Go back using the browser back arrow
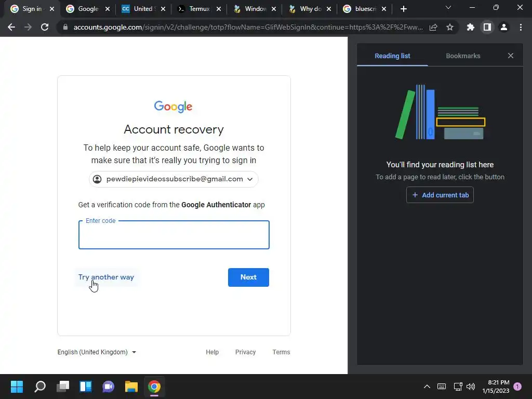The height and width of the screenshot is (399, 532). 11,27
